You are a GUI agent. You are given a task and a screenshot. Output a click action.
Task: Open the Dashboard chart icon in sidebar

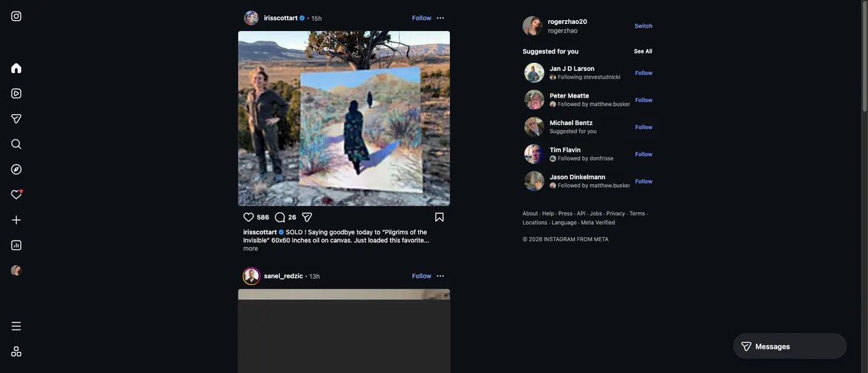(16, 245)
